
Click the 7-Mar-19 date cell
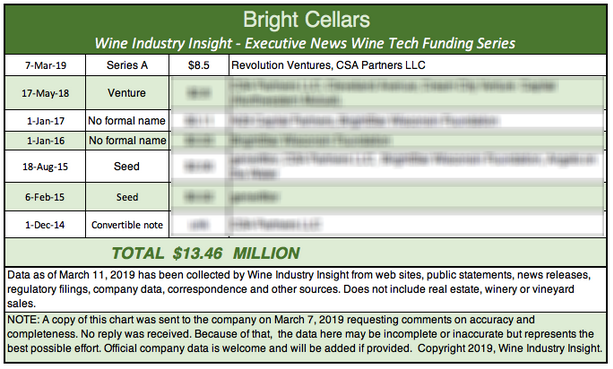pos(45,65)
